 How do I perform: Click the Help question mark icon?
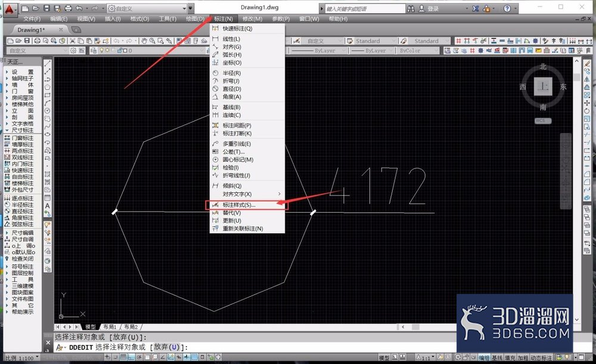click(x=507, y=8)
